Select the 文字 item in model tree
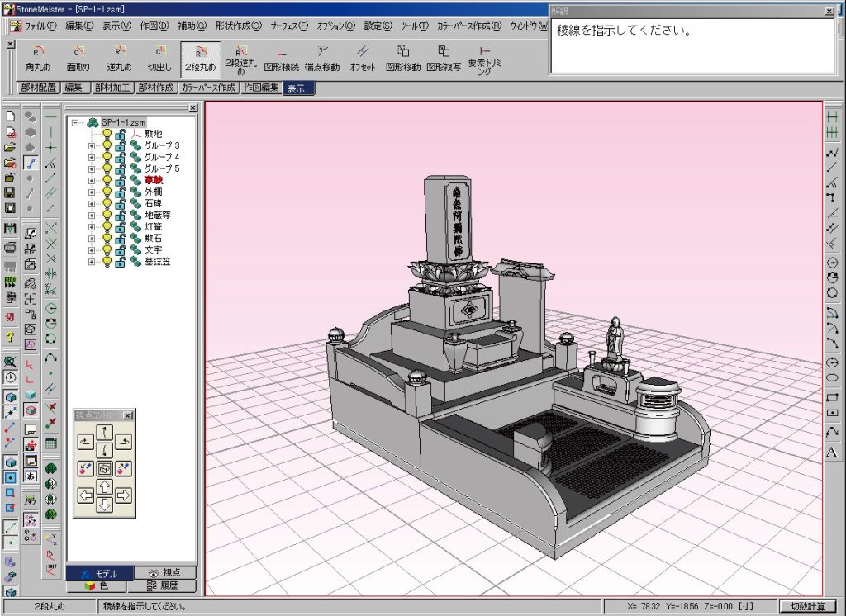This screenshot has width=846, height=616. pyautogui.click(x=153, y=249)
